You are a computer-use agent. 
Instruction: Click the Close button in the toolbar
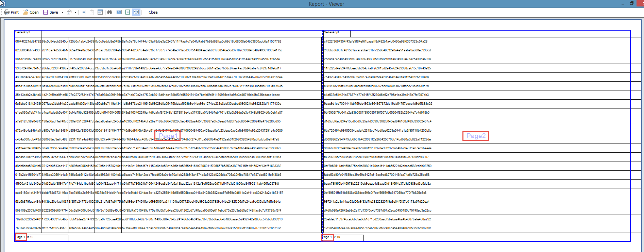153,12
